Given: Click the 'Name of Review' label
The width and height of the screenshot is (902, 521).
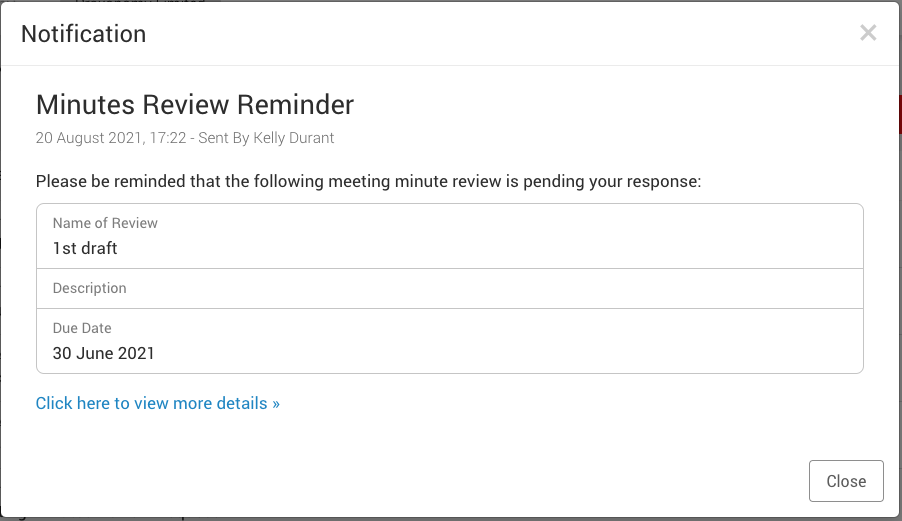Looking at the screenshot, I should [105, 223].
